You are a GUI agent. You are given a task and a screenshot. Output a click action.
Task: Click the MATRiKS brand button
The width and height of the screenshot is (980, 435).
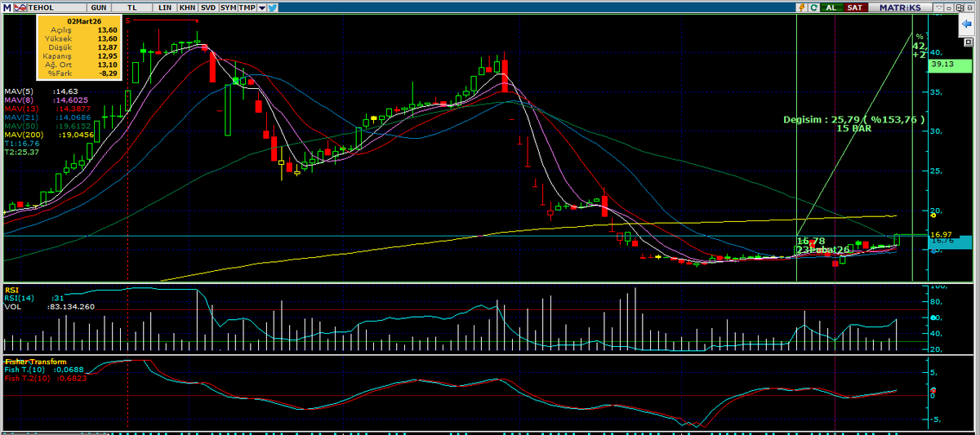(x=900, y=7)
